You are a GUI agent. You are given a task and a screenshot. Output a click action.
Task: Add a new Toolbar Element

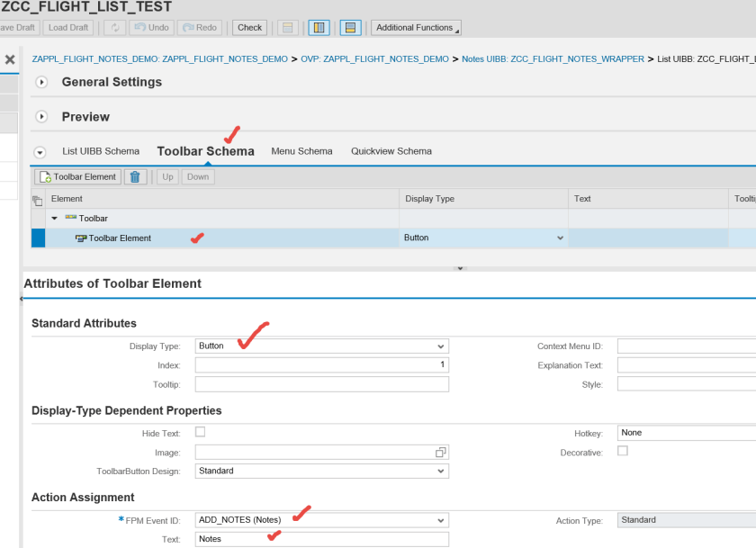pos(77,177)
